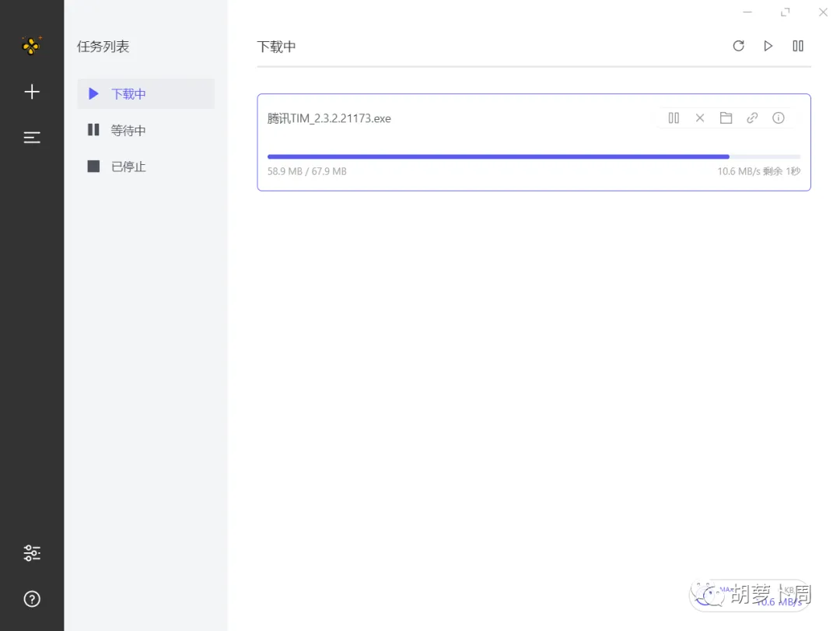Click the file name 腾讯TIM_2.3.2.21173.exe
Image resolution: width=840 pixels, height=631 pixels.
click(329, 118)
